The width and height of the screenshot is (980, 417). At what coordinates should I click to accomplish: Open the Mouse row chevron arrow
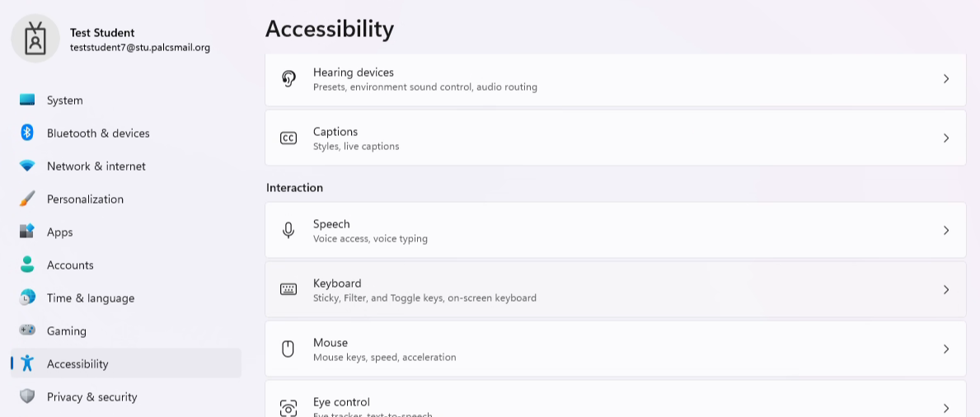coord(945,349)
